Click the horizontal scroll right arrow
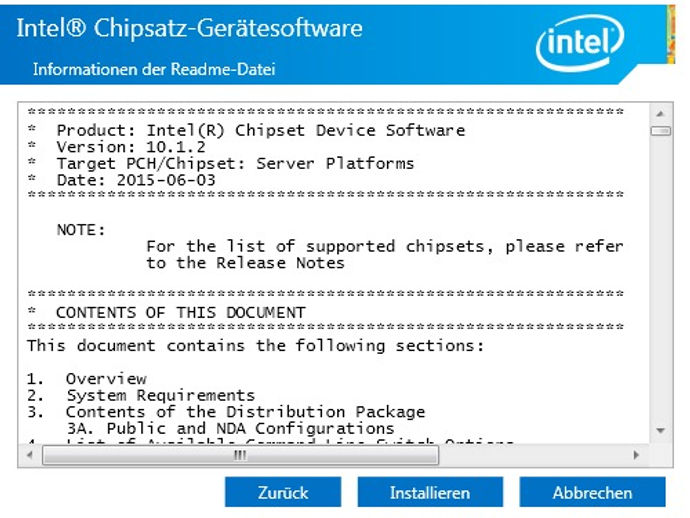 click(x=636, y=455)
